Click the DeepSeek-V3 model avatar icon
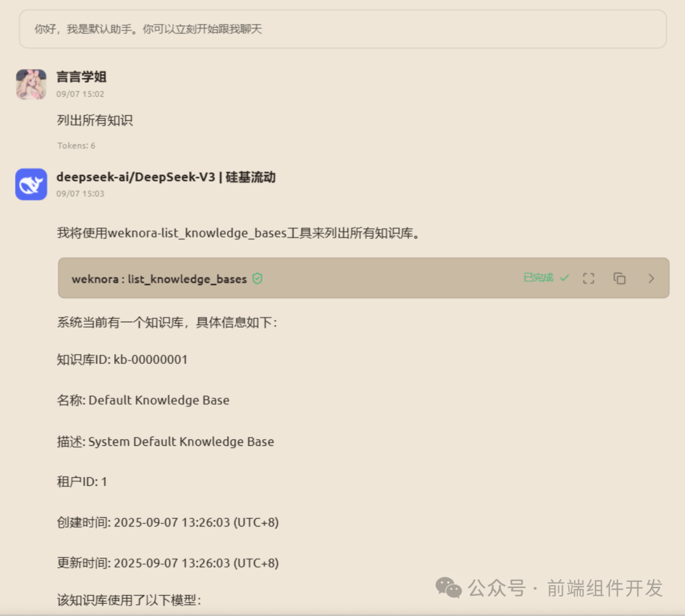Viewport: 685px width, 616px height. point(31,184)
